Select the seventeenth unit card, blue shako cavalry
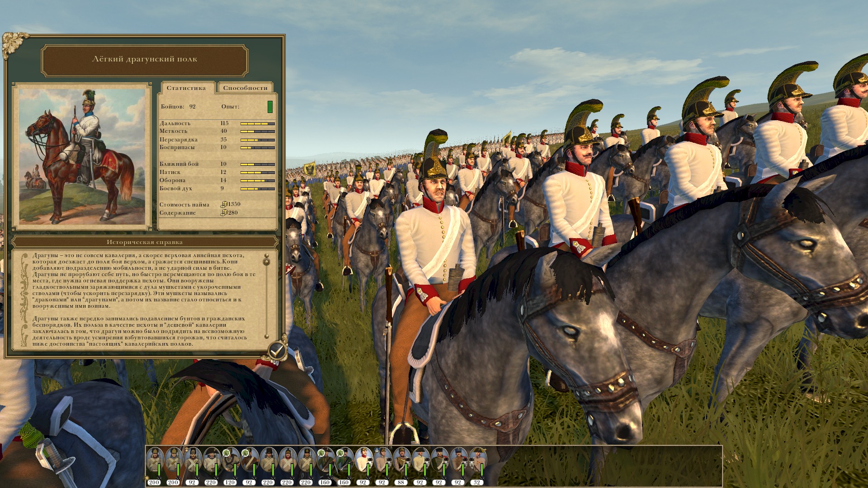The width and height of the screenshot is (868, 488). [x=458, y=466]
